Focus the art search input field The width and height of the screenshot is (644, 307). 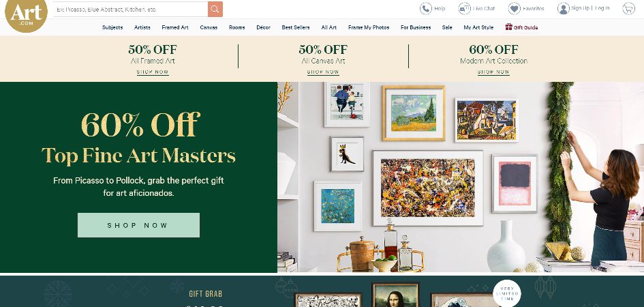(130, 9)
